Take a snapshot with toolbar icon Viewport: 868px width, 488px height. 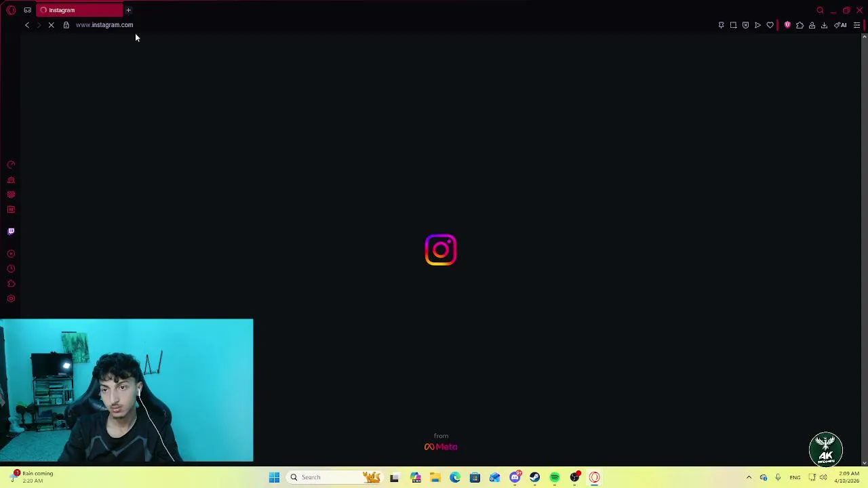733,25
